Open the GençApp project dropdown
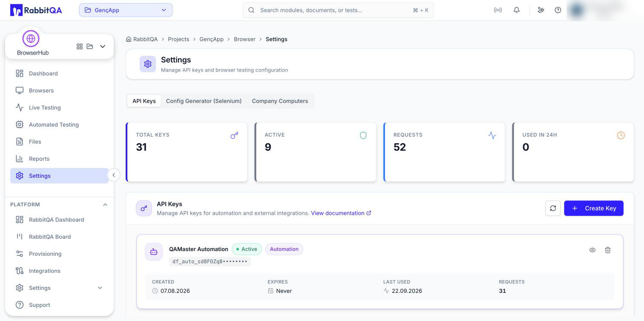644x321 pixels. point(126,10)
